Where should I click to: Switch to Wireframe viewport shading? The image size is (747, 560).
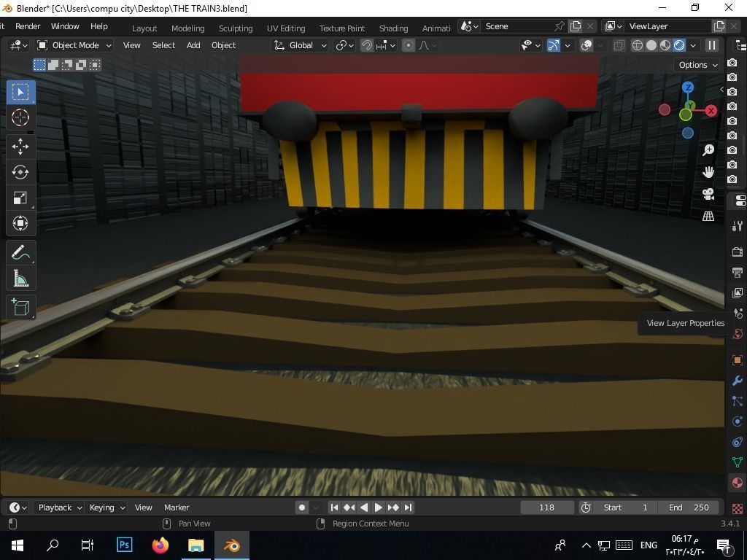click(x=637, y=45)
